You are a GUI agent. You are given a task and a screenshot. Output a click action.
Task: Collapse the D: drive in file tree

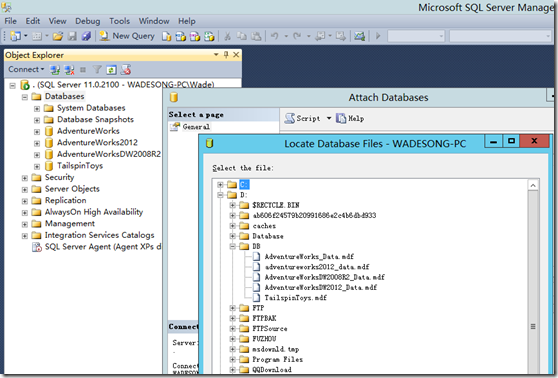(220, 195)
